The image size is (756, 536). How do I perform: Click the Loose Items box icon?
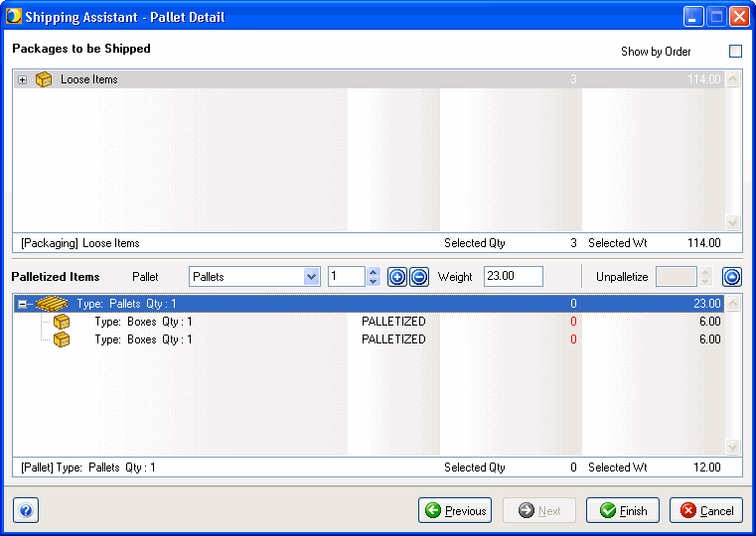point(44,79)
